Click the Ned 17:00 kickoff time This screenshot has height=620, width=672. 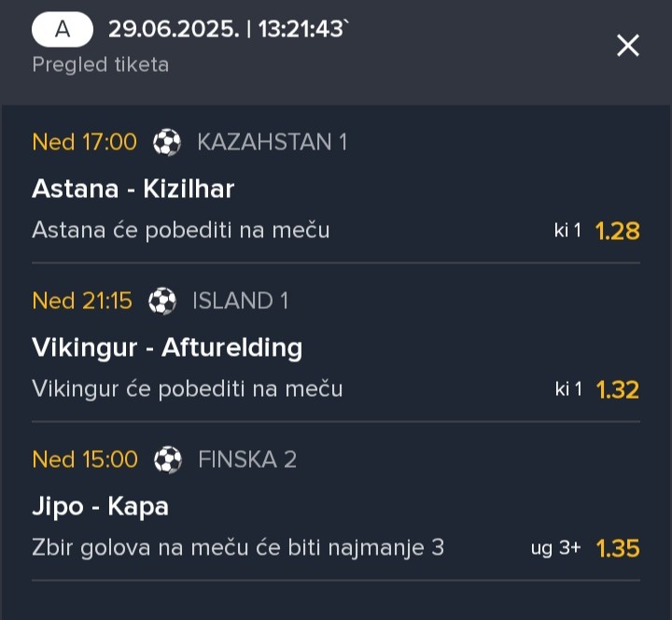pos(85,142)
